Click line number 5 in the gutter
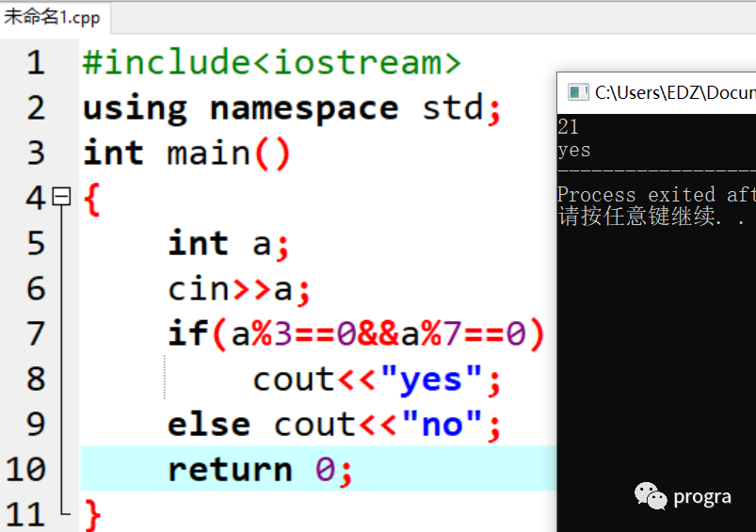Image resolution: width=756 pixels, height=532 pixels. click(36, 244)
